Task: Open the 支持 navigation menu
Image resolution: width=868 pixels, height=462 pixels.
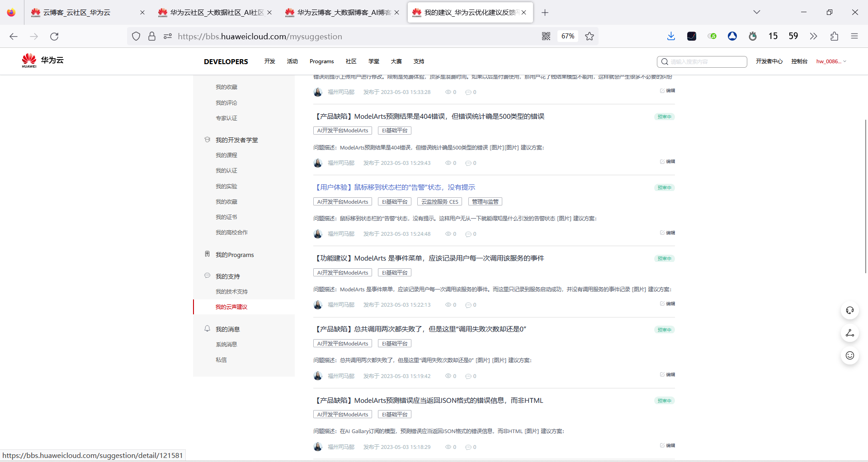Action: pyautogui.click(x=419, y=61)
